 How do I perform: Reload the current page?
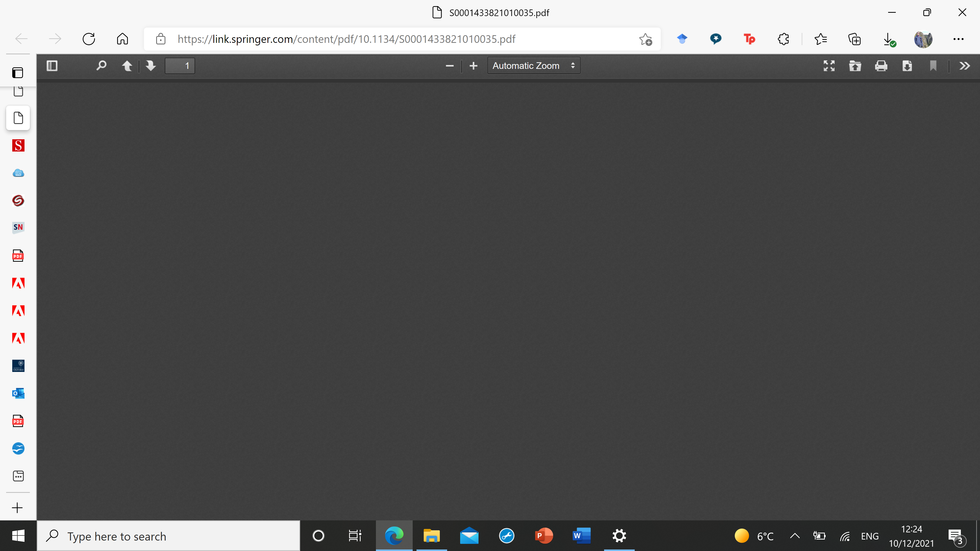(89, 39)
